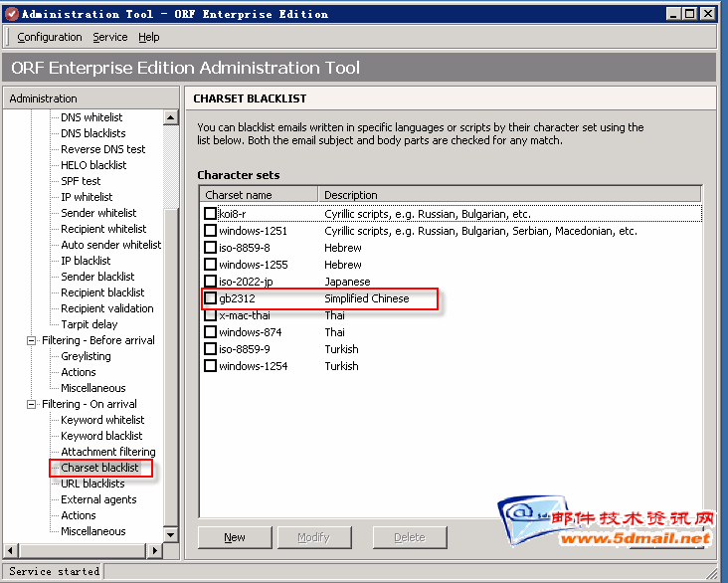Select Keyword blacklist in the tree
The width and height of the screenshot is (728, 583).
coord(101,436)
